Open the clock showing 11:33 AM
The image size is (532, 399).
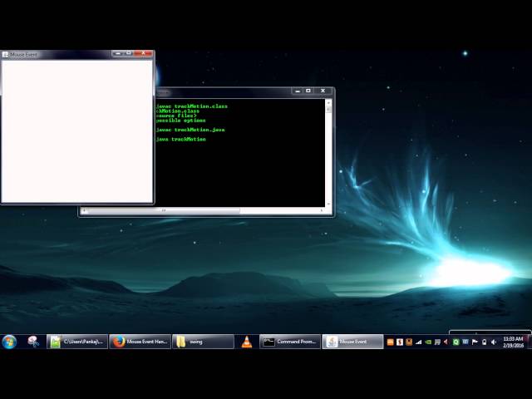coord(513,342)
